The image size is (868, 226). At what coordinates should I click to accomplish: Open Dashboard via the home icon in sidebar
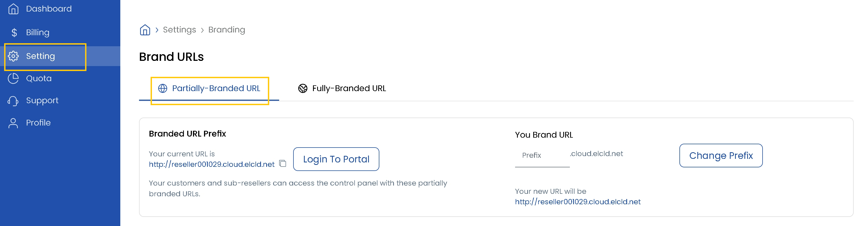tap(13, 9)
